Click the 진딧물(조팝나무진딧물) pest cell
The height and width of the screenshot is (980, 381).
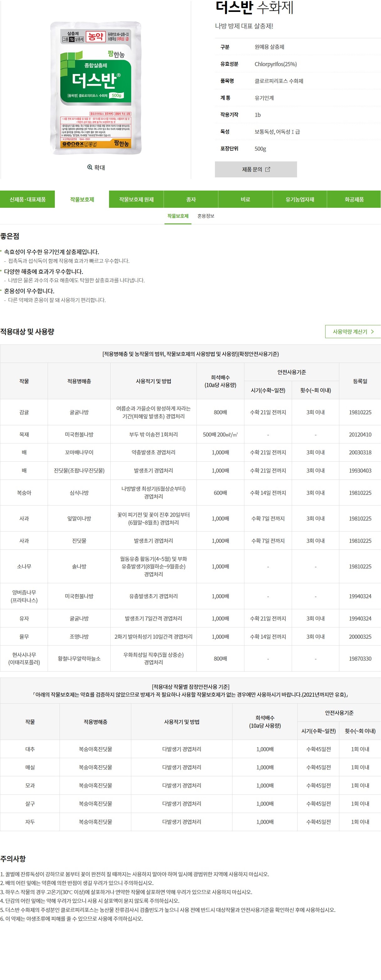tap(79, 471)
